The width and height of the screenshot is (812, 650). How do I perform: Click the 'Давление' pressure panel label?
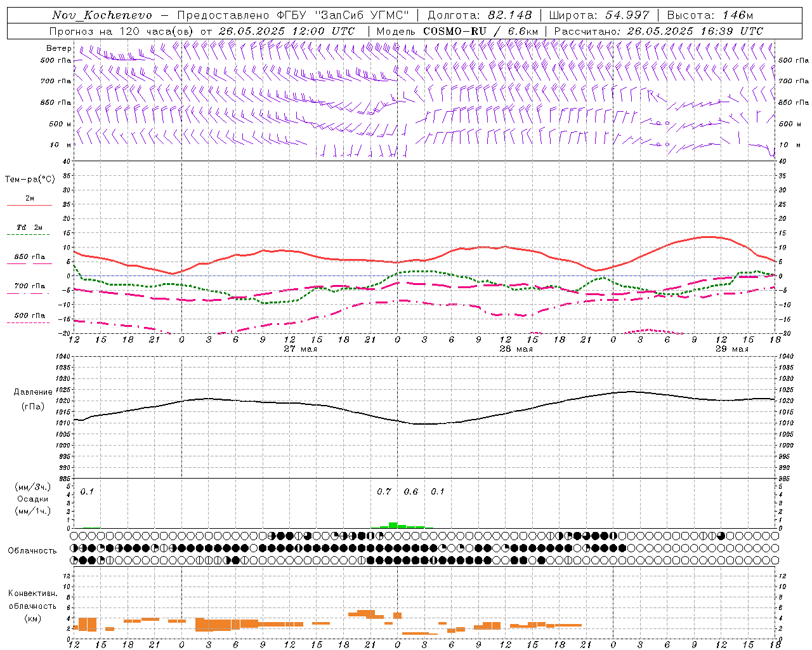tap(33, 392)
